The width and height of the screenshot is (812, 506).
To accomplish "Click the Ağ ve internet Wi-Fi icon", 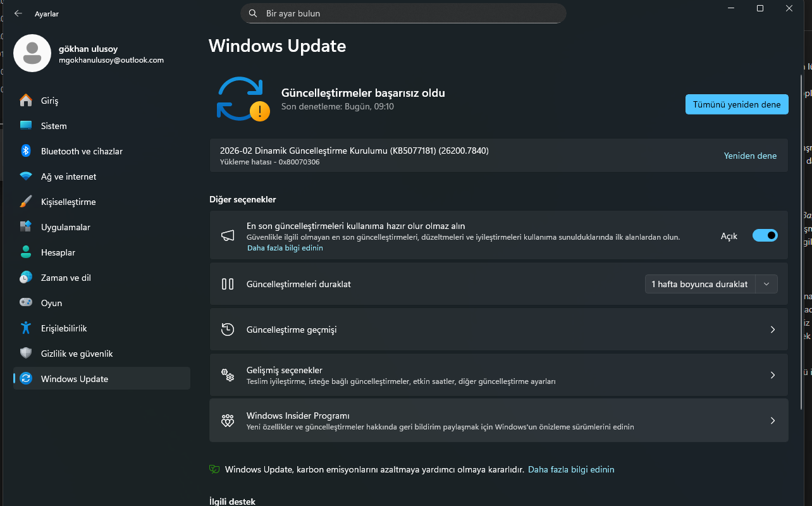I will click(x=26, y=176).
